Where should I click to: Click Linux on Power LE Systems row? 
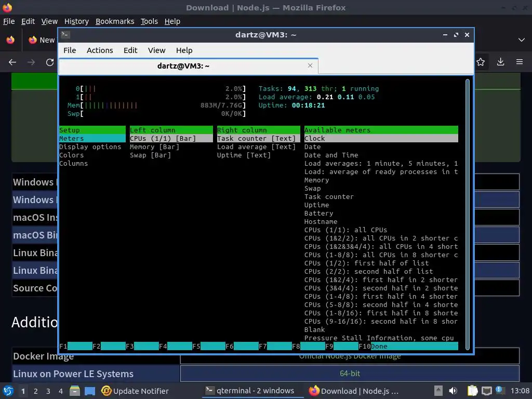click(x=265, y=374)
